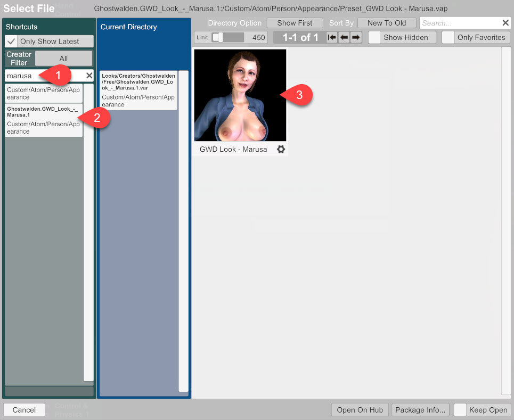Viewport: 514px width, 420px height.
Task: Click the Search... input field
Action: [x=460, y=23]
